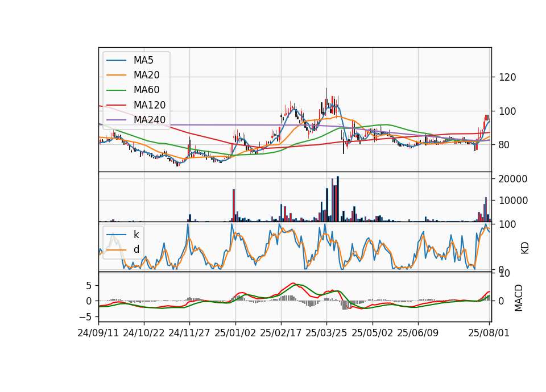
Task: Click the green MA60 legend line sample
Action: pyautogui.click(x=116, y=90)
